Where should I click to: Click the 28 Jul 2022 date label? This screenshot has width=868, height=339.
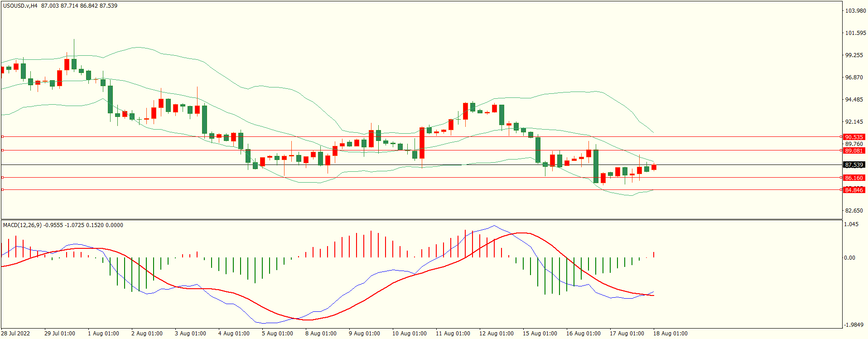(15, 334)
